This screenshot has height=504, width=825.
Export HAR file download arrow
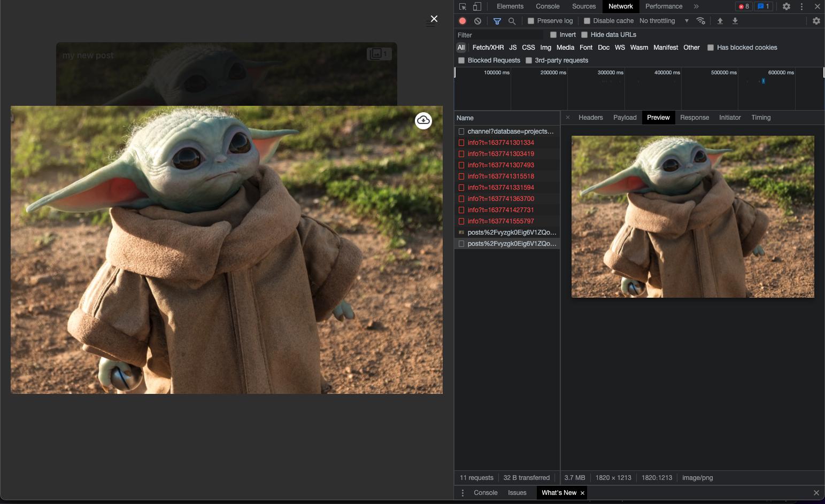[735, 21]
